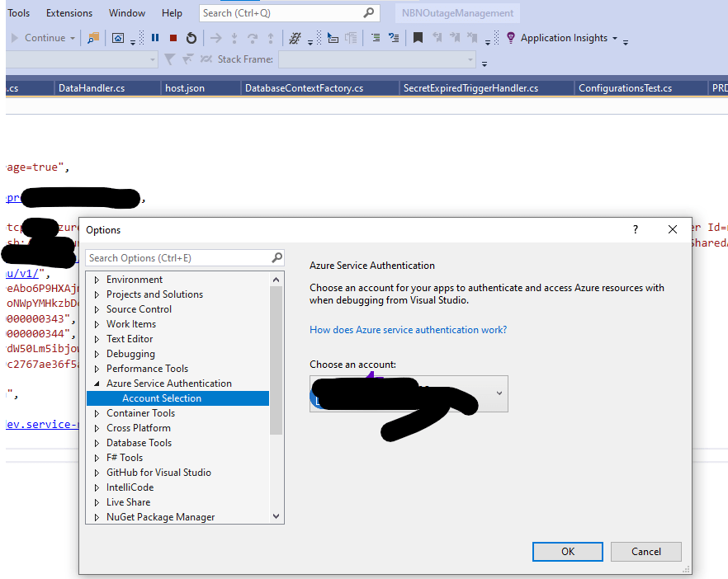Click the funnel icon with the small flag
This screenshot has width=728, height=579.
(187, 59)
